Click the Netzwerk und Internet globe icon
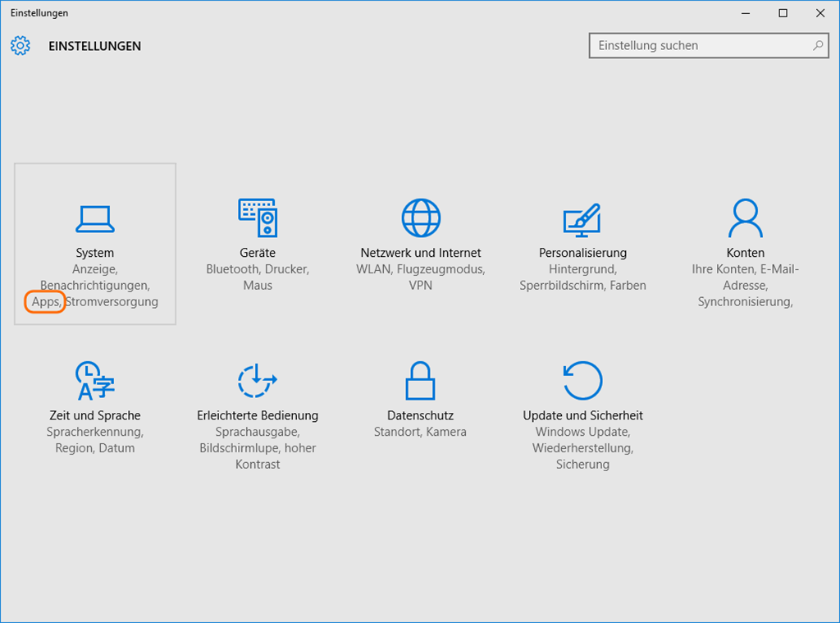Screen dimensions: 840x623 [421, 218]
